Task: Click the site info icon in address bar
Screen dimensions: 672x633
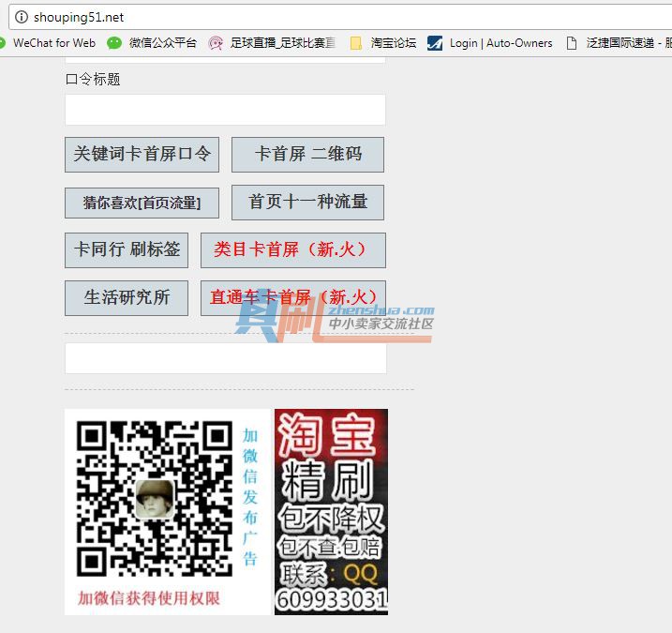Action: click(21, 17)
